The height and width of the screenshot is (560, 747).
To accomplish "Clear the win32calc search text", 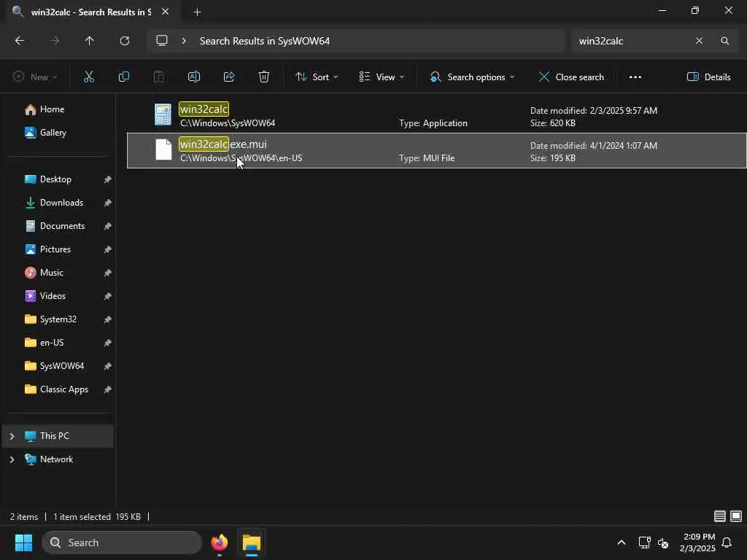I will point(699,41).
